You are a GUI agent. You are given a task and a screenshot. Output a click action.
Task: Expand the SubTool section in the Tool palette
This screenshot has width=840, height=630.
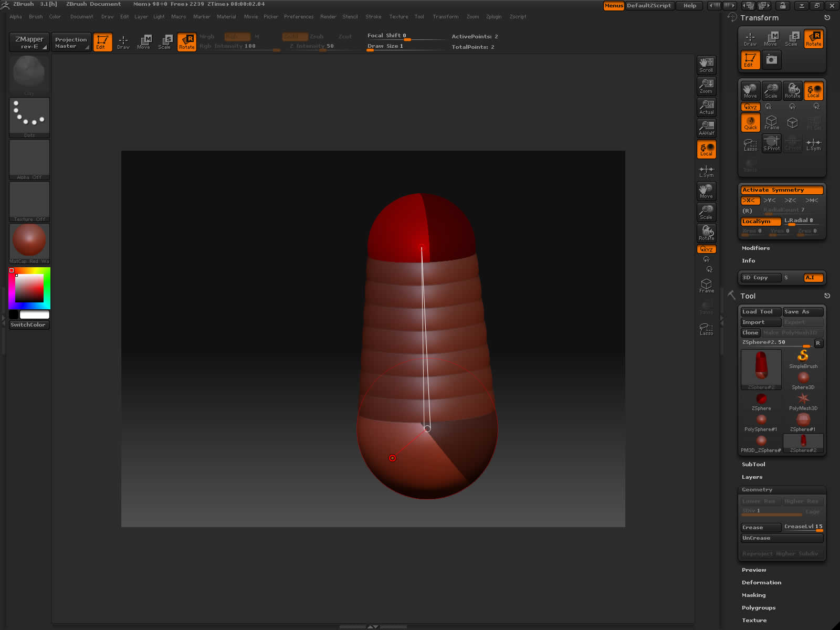[x=754, y=464]
